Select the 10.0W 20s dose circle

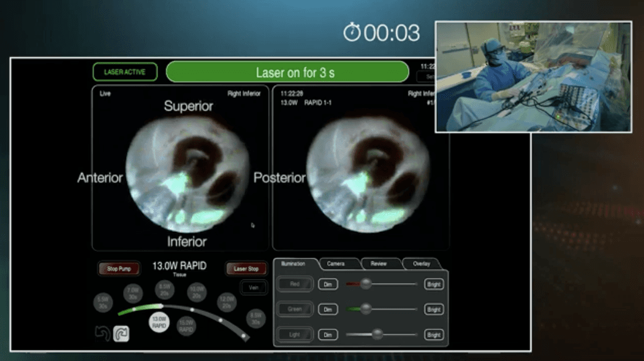coord(197,292)
